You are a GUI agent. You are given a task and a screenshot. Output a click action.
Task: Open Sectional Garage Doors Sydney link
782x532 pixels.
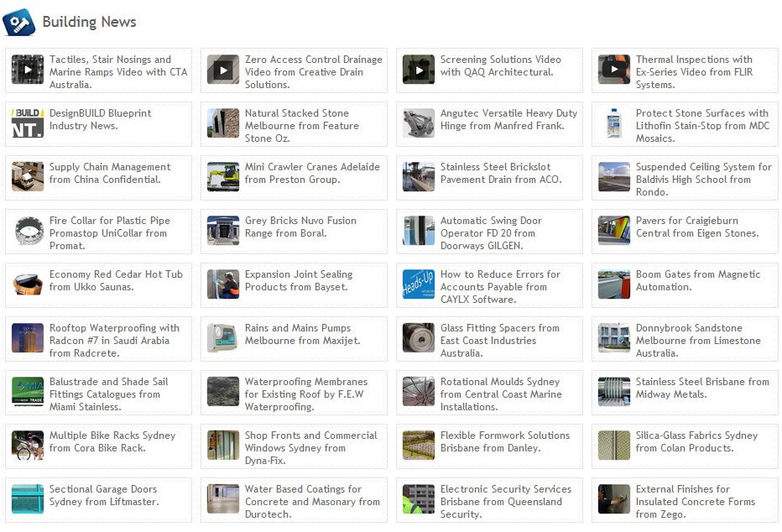click(x=104, y=495)
